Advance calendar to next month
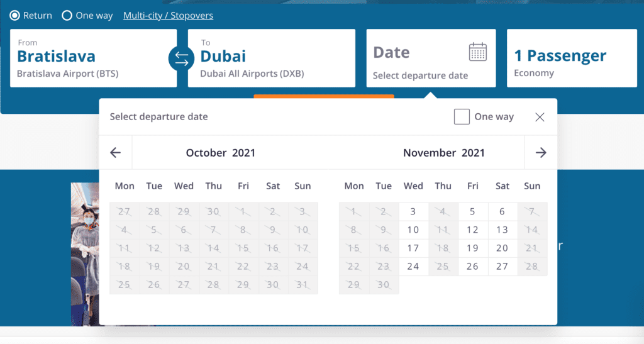The width and height of the screenshot is (644, 344). [541, 153]
